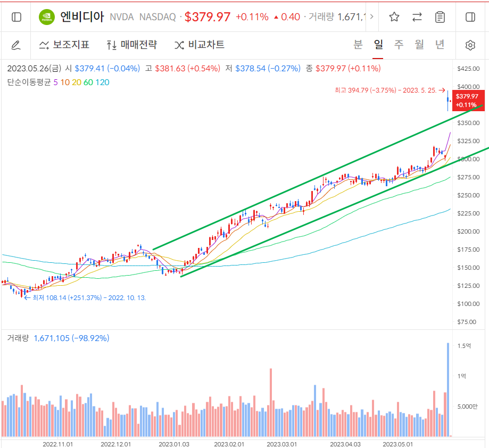Image resolution: width=489 pixels, height=448 pixels.
Task: Click the 2023.04.03 date axis label
Action: pyautogui.click(x=345, y=444)
